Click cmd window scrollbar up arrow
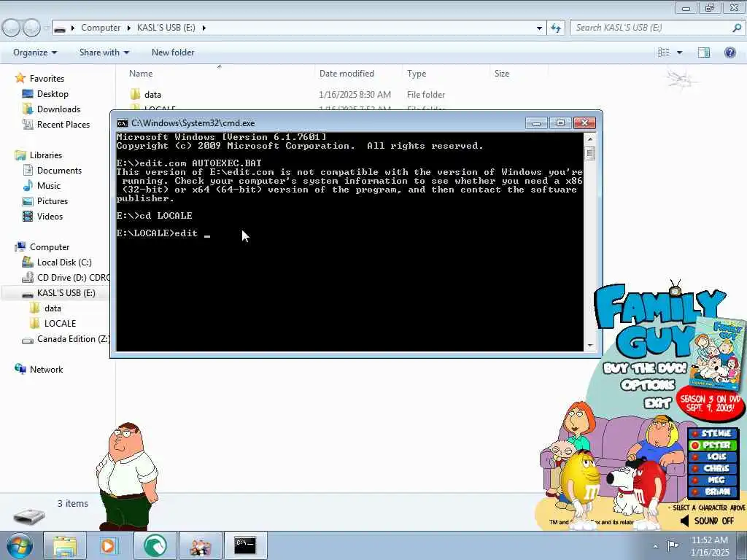The width and height of the screenshot is (747, 560). coord(589,139)
